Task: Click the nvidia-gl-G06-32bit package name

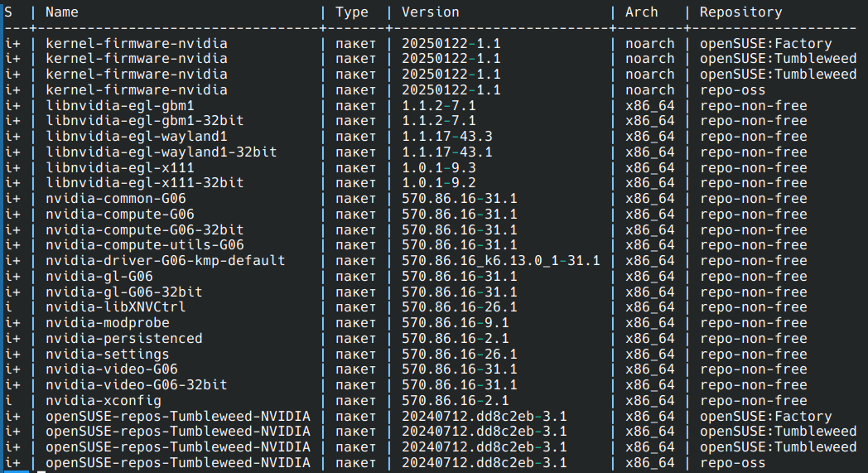Action: (124, 292)
